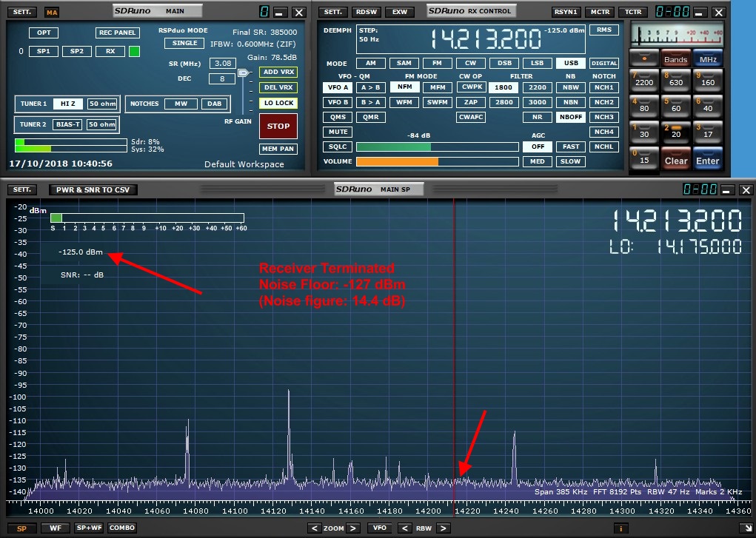The width and height of the screenshot is (756, 538).
Task: Open the Bands keypad selector
Action: click(676, 58)
